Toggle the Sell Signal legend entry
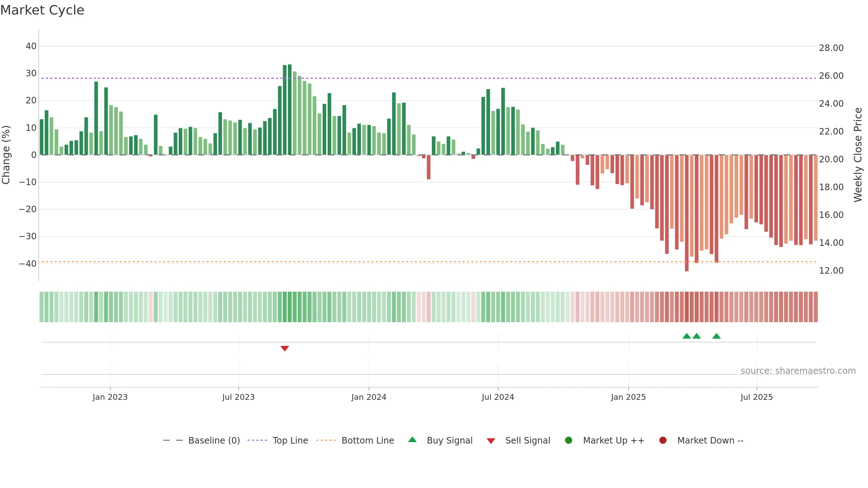The image size is (868, 488). click(x=518, y=440)
